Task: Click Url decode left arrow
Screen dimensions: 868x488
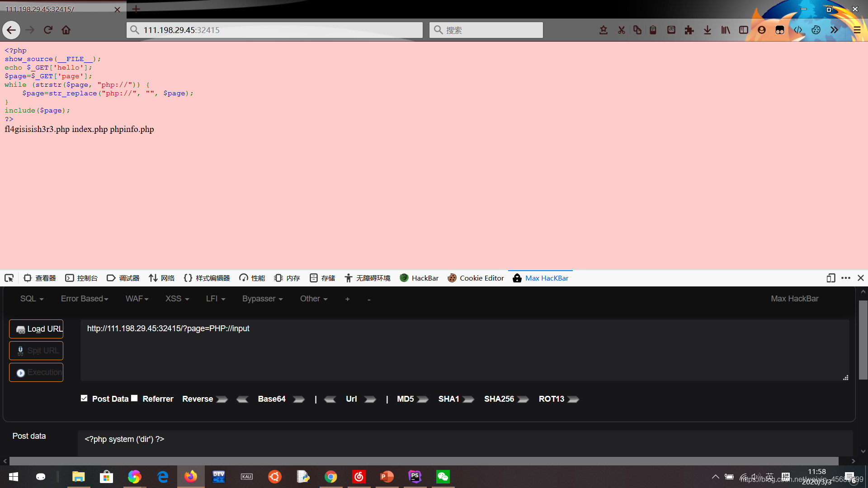Action: tap(330, 399)
